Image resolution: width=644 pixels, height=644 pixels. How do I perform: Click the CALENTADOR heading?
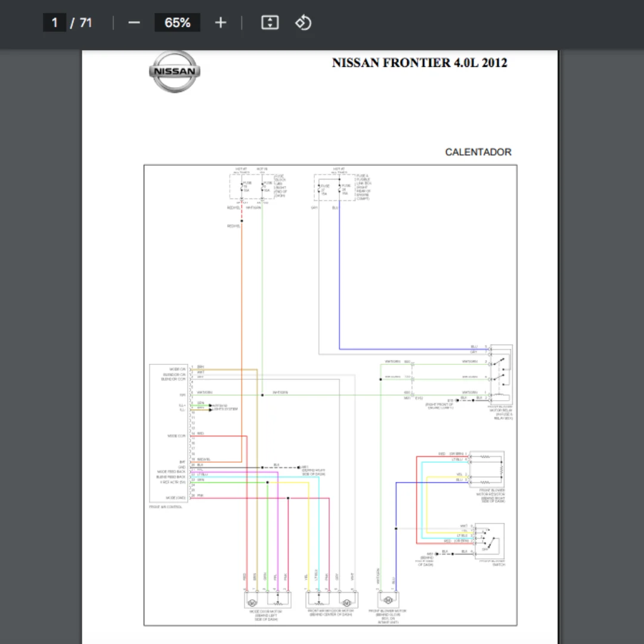tap(478, 152)
